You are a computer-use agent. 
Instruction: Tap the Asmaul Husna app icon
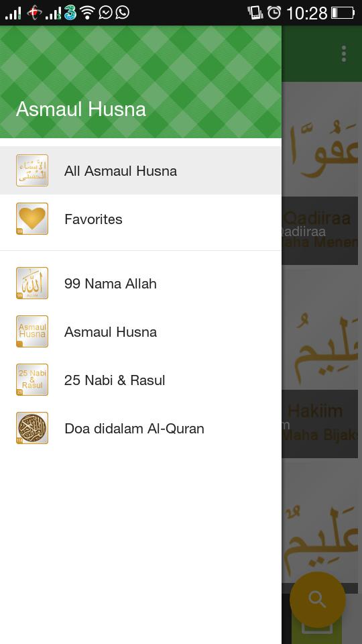tap(32, 331)
